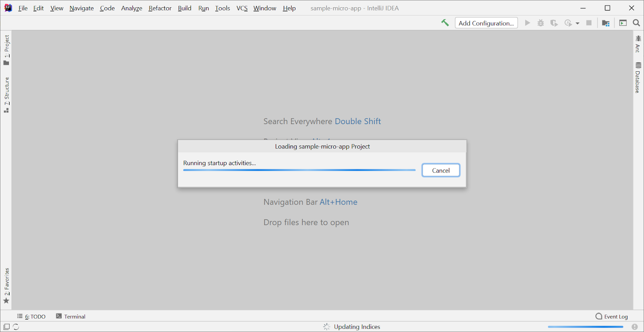The image size is (644, 332).
Task: Click the Run with Coverage icon
Action: (554, 23)
